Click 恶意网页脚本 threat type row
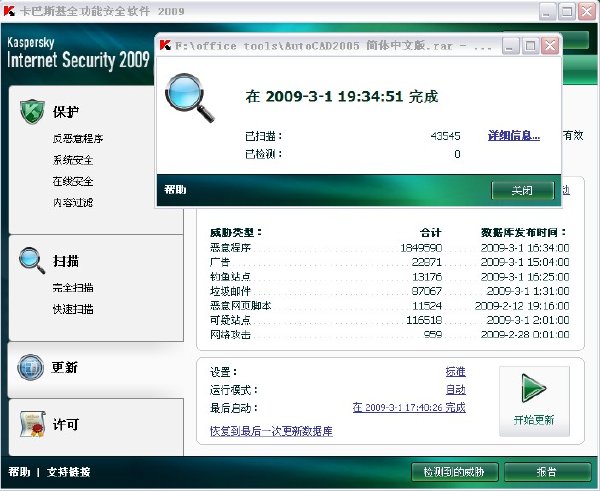The image size is (600, 491). tap(390, 306)
